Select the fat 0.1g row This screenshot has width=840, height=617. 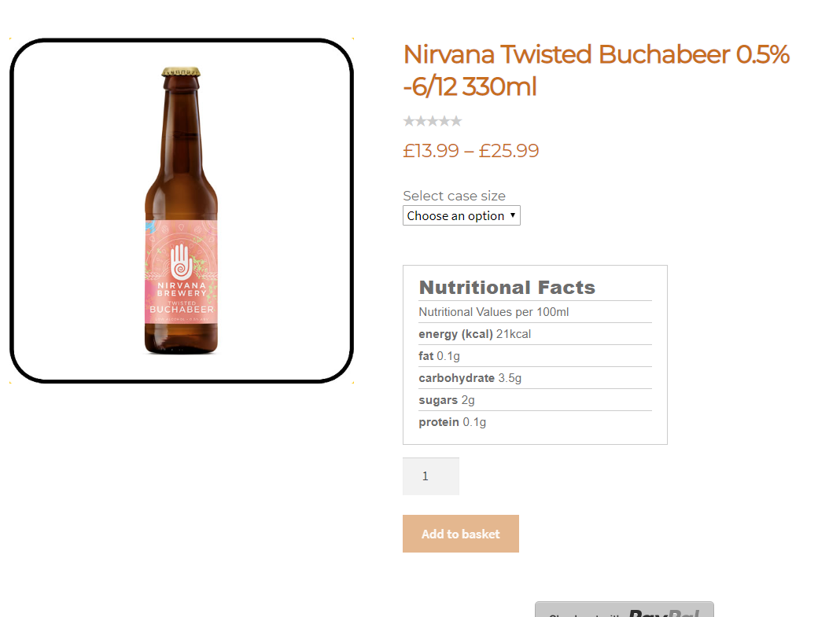tap(439, 356)
